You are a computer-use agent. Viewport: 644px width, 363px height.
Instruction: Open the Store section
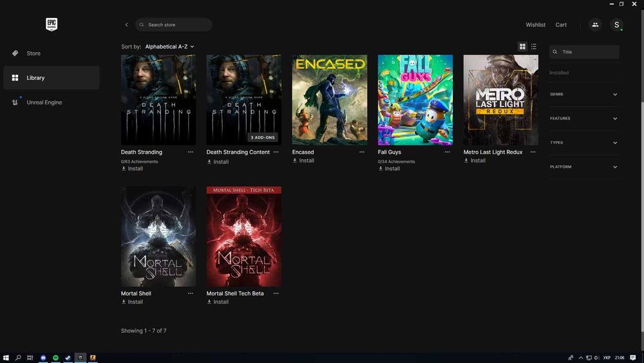tap(52, 54)
